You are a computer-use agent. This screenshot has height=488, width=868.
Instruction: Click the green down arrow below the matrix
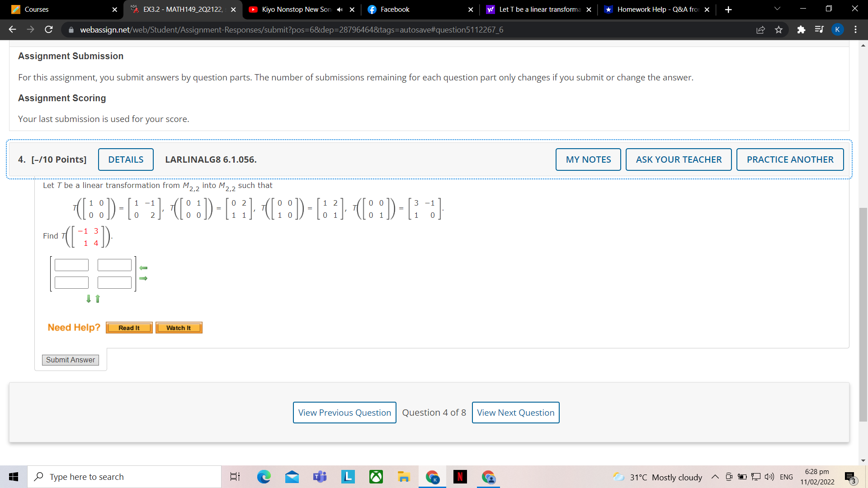click(89, 299)
